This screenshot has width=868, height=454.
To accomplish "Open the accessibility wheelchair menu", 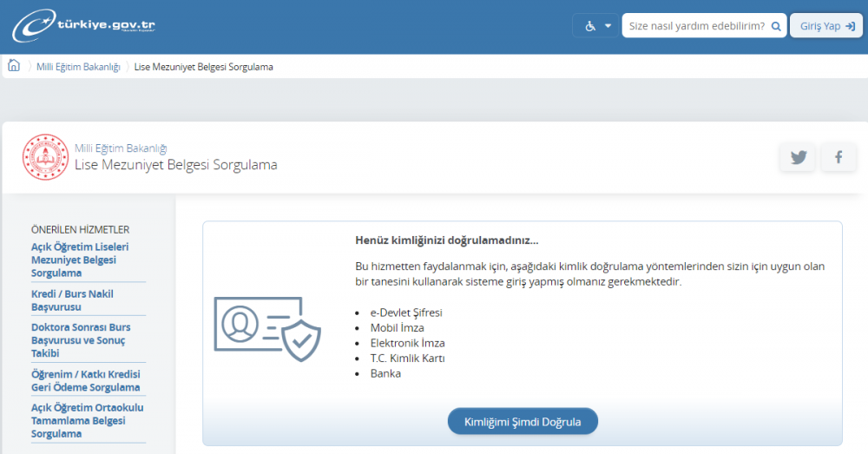I will 596,26.
